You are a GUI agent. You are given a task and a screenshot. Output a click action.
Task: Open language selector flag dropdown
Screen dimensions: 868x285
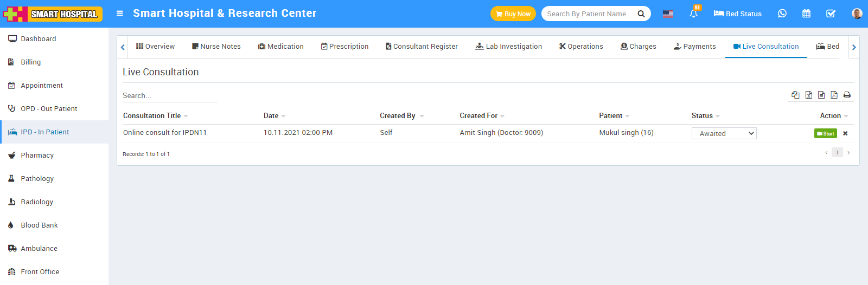point(668,14)
